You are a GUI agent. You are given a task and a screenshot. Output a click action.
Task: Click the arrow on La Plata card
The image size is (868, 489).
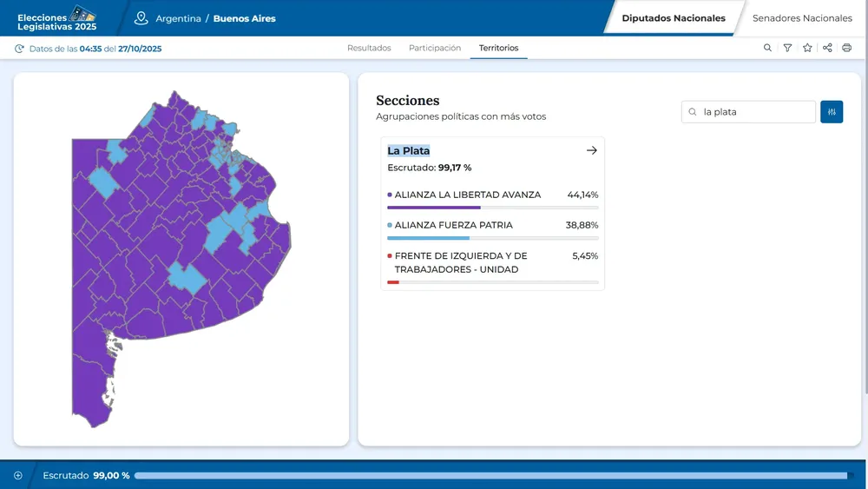pos(592,150)
